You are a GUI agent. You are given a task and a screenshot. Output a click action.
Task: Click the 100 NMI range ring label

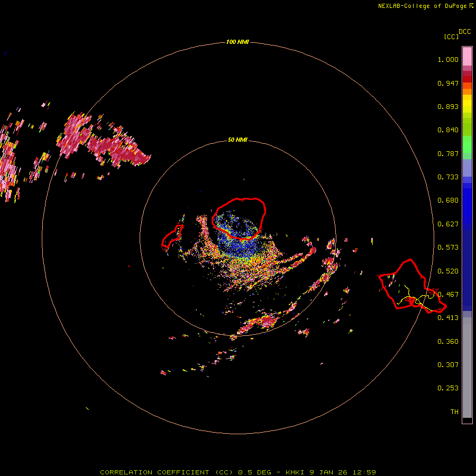click(x=237, y=42)
